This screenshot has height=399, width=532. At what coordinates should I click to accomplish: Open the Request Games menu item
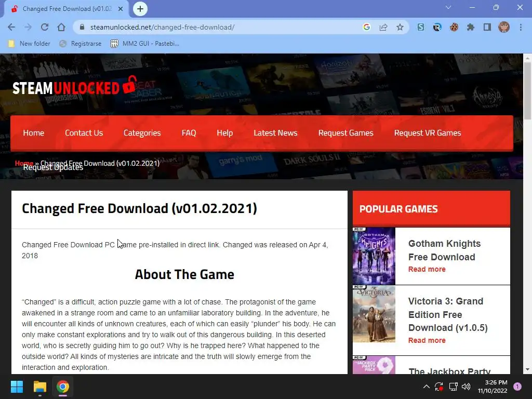tap(345, 133)
